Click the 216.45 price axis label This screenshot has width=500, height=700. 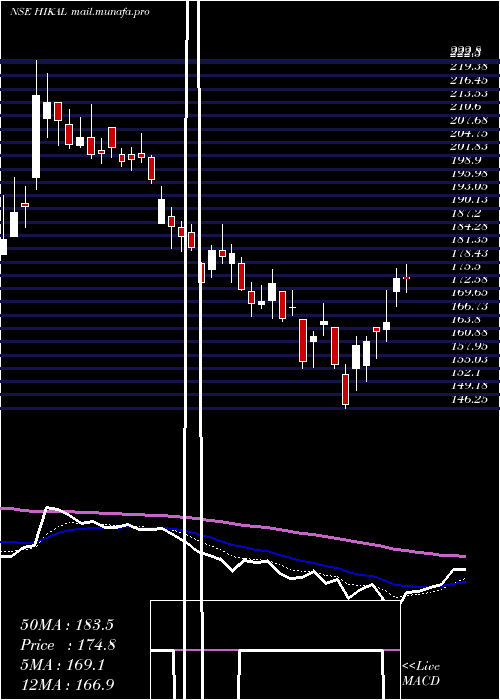click(468, 80)
